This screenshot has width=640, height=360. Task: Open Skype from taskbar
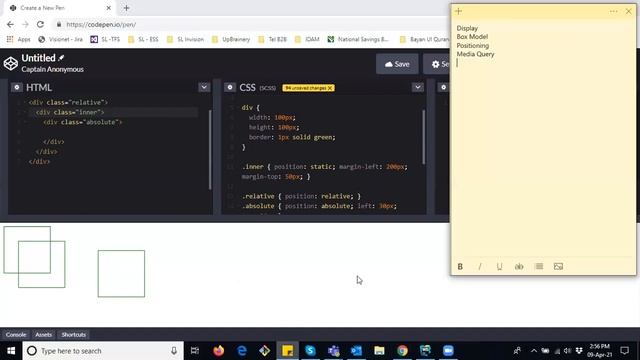[310, 351]
